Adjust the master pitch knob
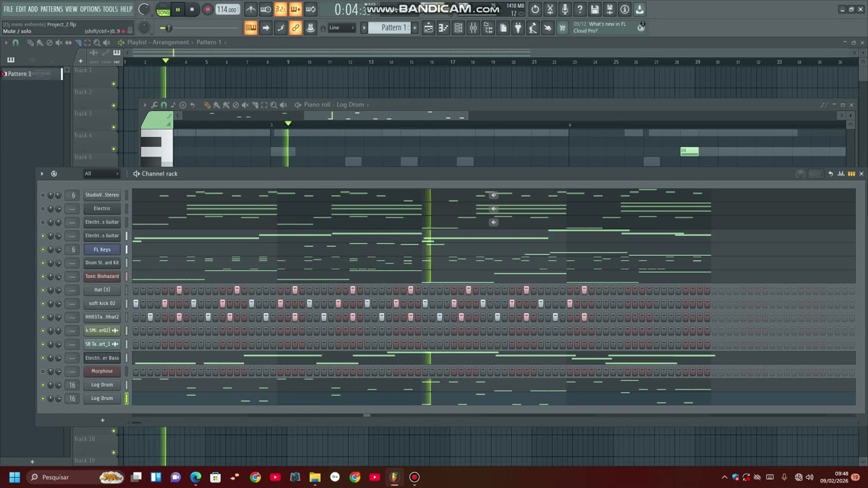This screenshot has width=868, height=488. (144, 27)
